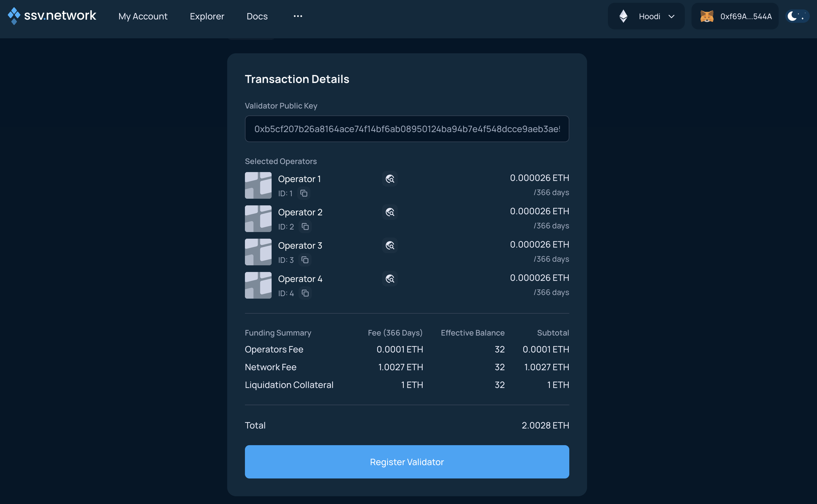Go to My Account
The width and height of the screenshot is (817, 504).
pyautogui.click(x=142, y=16)
